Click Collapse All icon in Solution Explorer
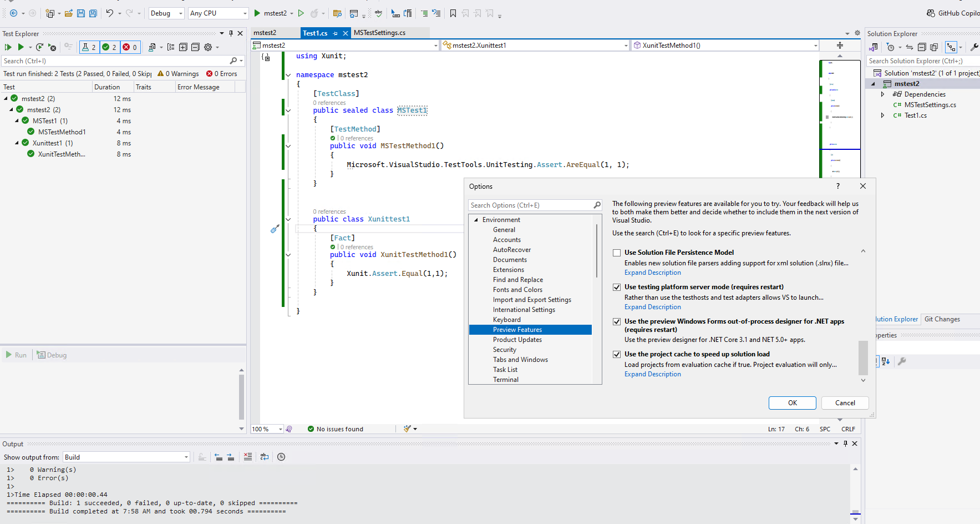Viewport: 980px width, 524px height. [922, 47]
